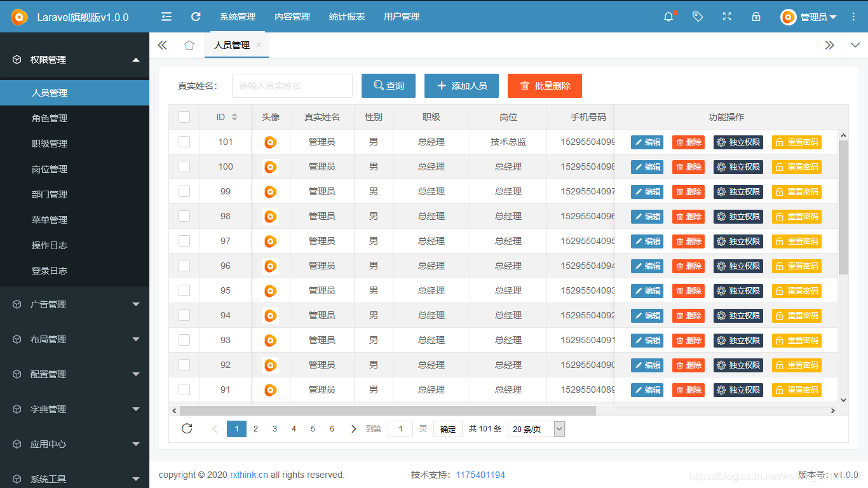Go to home tab icon
868x488 pixels.
tap(189, 45)
